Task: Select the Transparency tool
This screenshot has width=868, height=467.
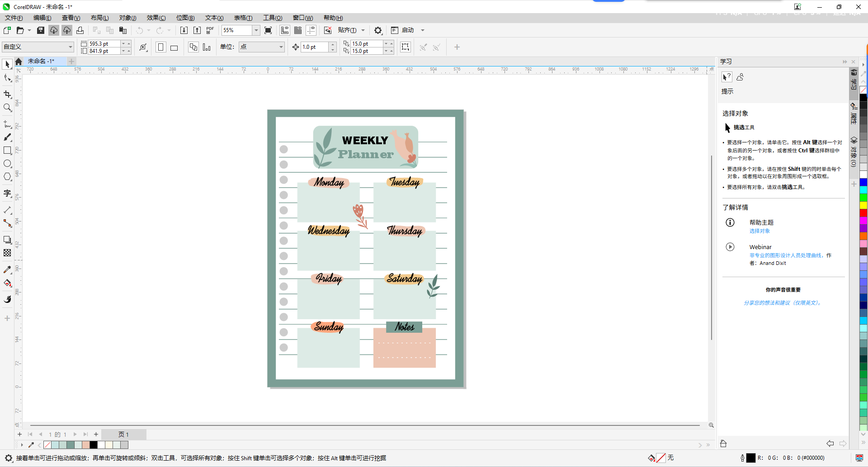Action: tap(7, 253)
